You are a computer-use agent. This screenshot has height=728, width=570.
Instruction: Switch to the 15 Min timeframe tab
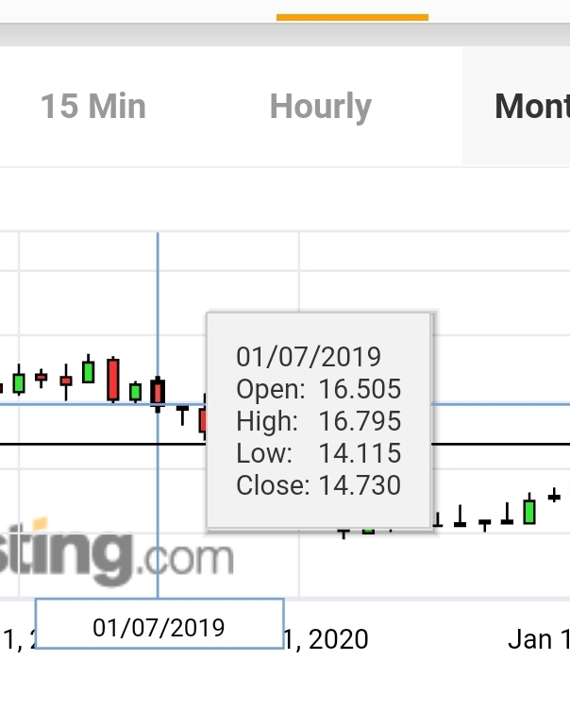[x=93, y=107]
